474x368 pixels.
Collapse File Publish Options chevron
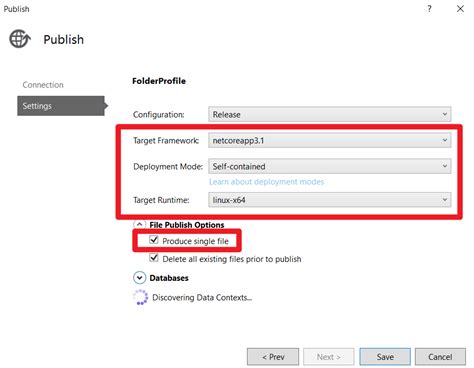[x=139, y=224]
